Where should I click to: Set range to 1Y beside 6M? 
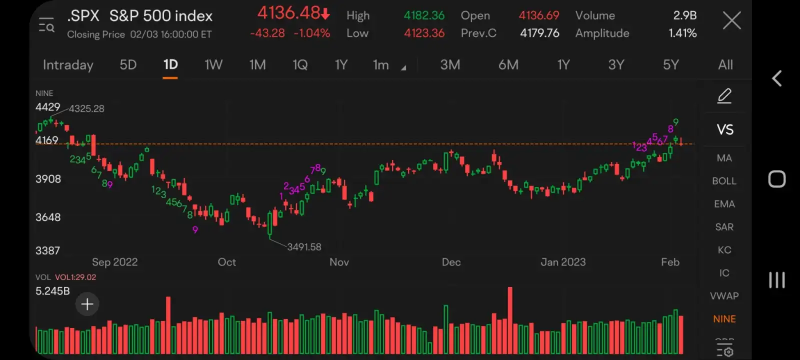pyautogui.click(x=563, y=65)
